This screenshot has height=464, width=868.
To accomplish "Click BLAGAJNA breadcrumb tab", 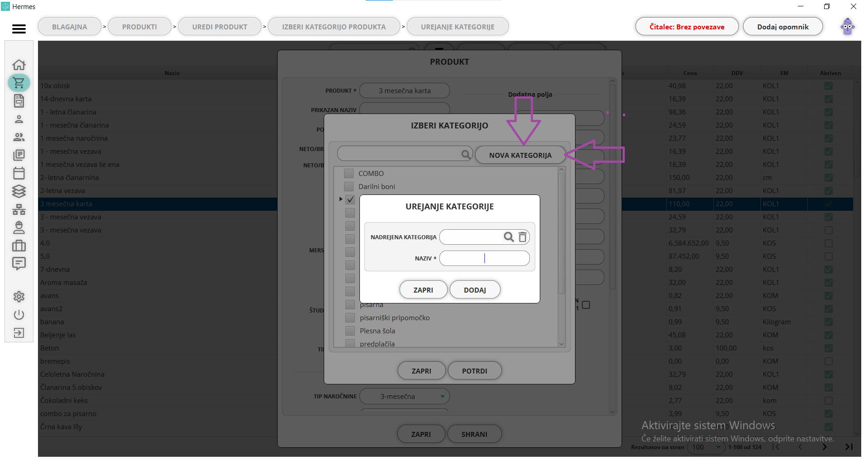I will pyautogui.click(x=70, y=27).
